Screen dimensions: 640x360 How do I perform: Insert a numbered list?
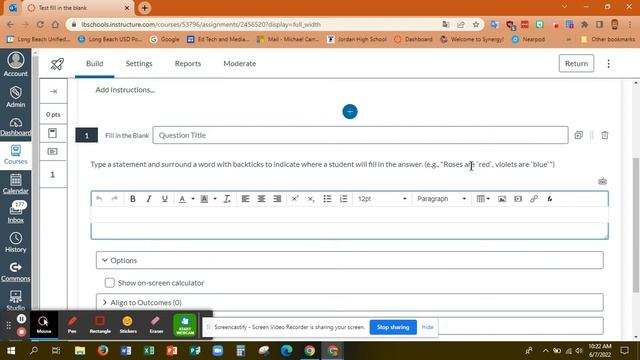[343, 199]
